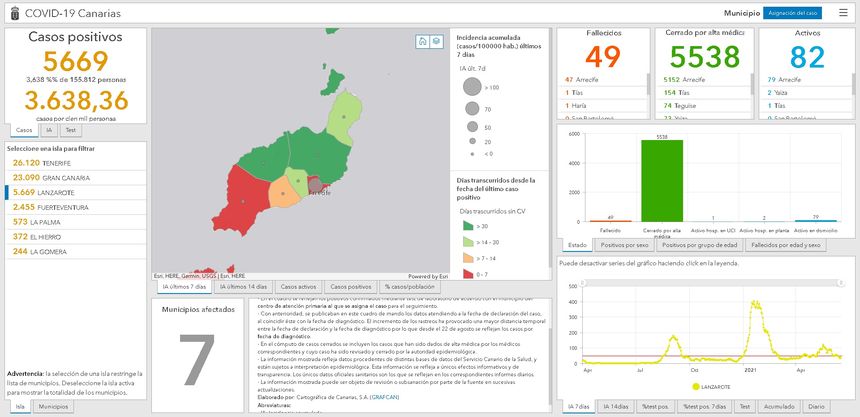Switch to Municipios tab
Image resolution: width=860 pixels, height=417 pixels.
(53, 407)
